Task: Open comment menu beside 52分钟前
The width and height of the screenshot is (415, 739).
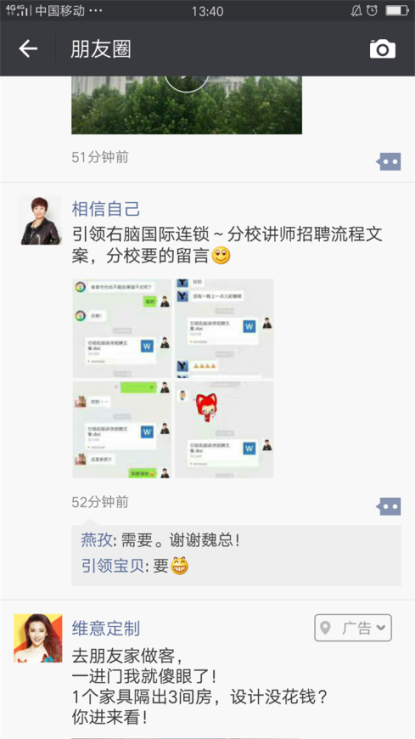Action: tap(389, 507)
